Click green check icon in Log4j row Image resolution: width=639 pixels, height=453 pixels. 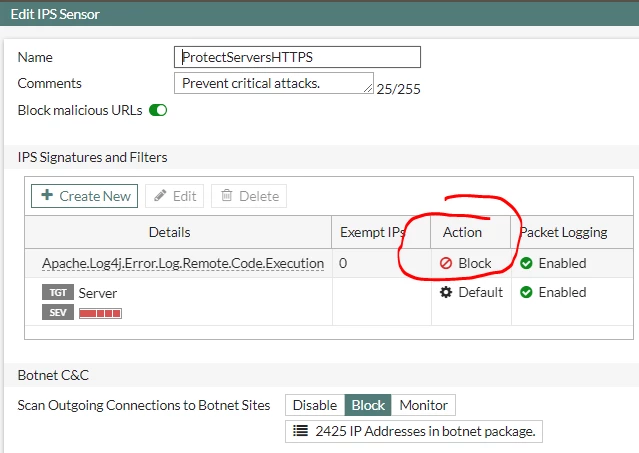click(526, 263)
